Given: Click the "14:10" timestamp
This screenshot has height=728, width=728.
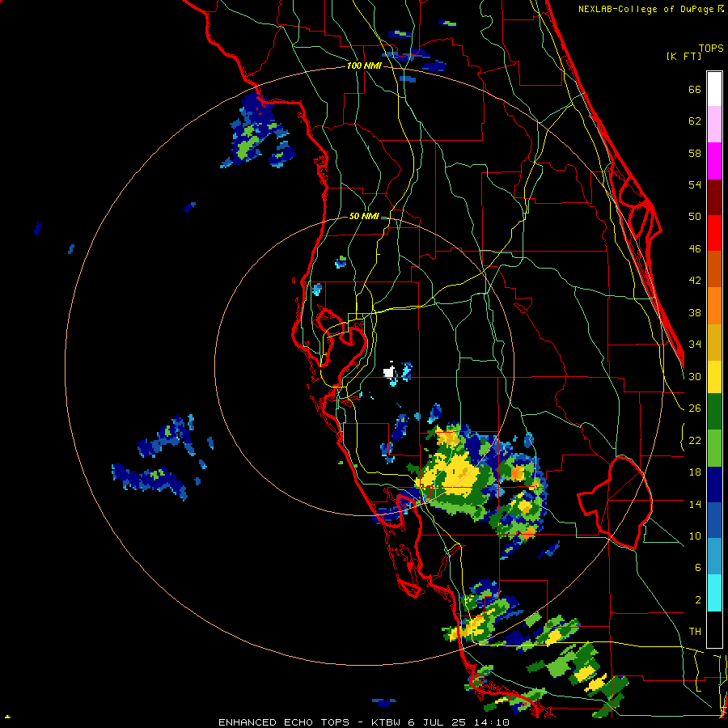Looking at the screenshot, I should point(491,722).
